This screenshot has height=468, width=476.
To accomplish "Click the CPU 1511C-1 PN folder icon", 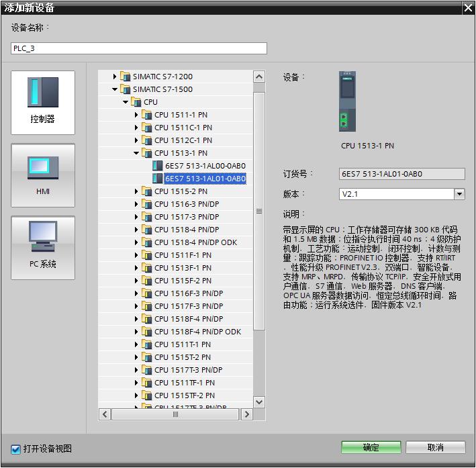I will point(147,128).
